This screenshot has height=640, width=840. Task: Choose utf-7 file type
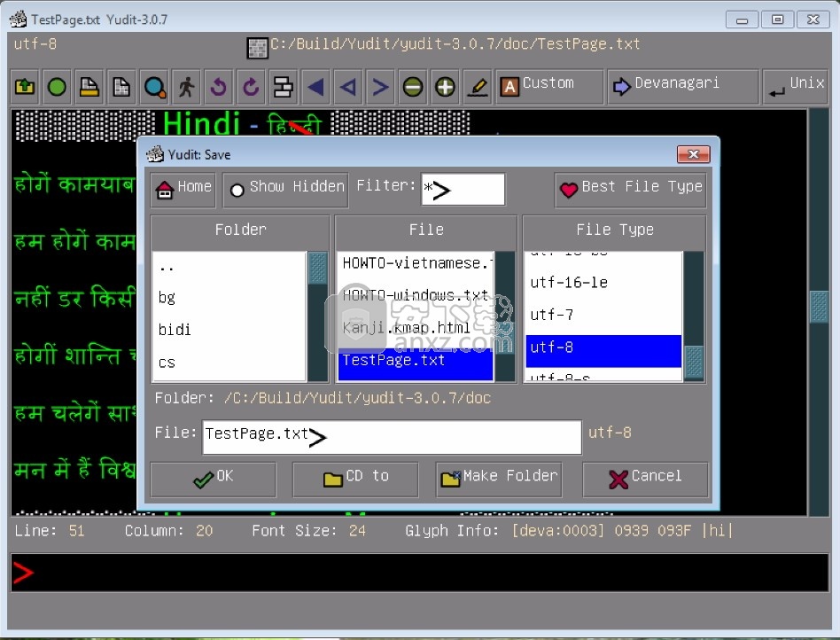(x=603, y=316)
